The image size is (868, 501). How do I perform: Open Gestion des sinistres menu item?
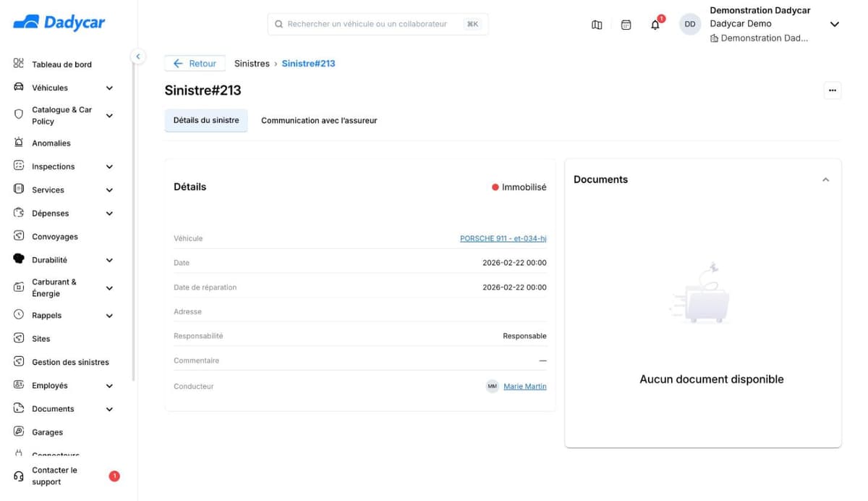[x=70, y=362]
